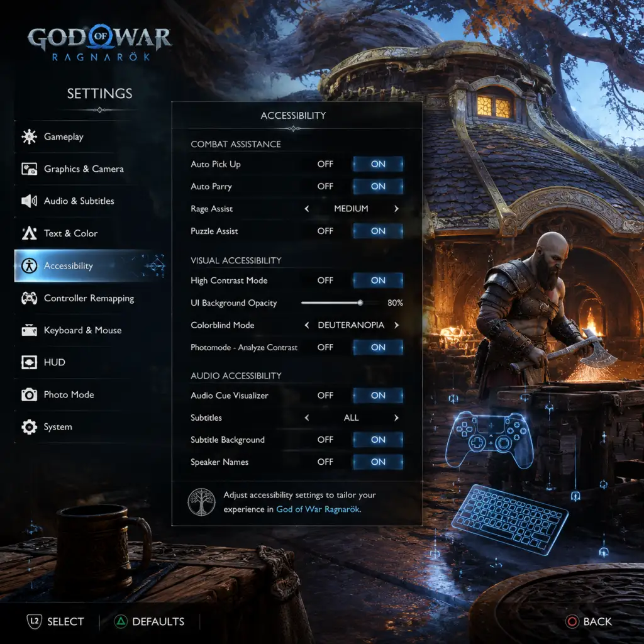Viewport: 644px width, 644px height.
Task: Open the Photo Mode settings category
Action: pyautogui.click(x=91, y=395)
